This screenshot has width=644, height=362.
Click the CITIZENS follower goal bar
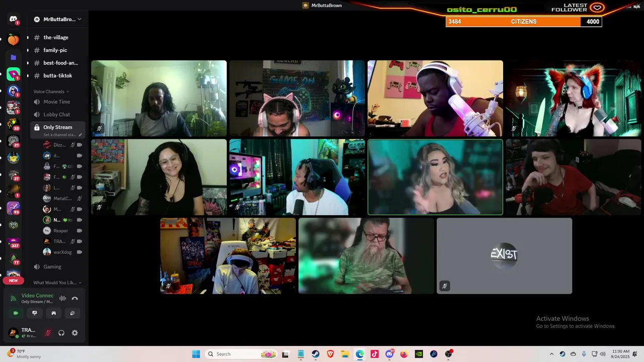click(524, 22)
